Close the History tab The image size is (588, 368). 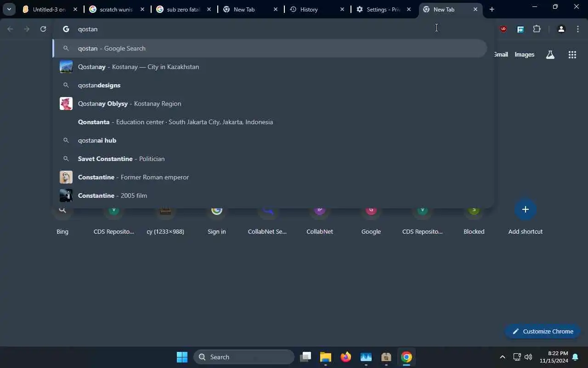[342, 9]
